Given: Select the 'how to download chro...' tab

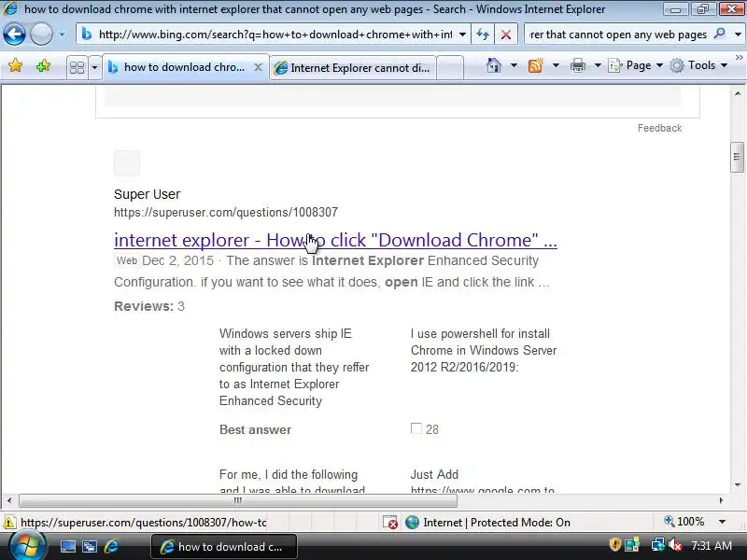Looking at the screenshot, I should (x=183, y=67).
